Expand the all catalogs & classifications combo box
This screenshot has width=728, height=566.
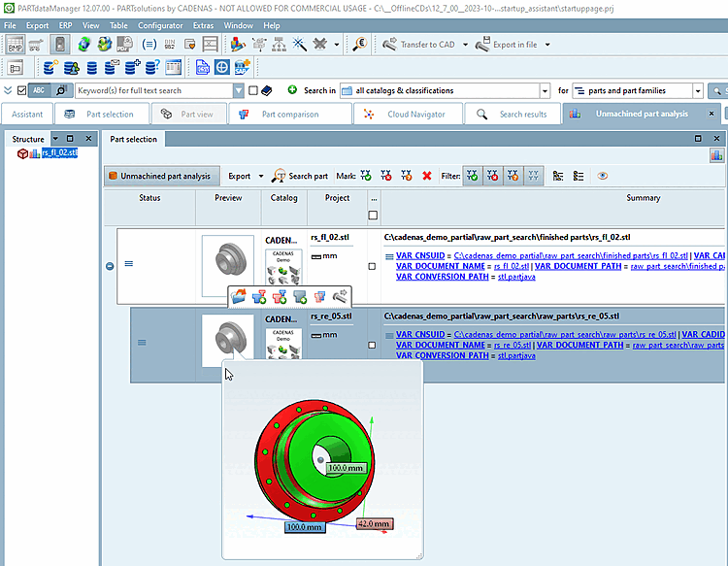(545, 90)
